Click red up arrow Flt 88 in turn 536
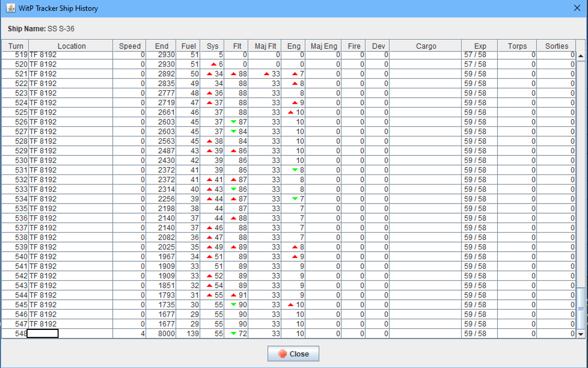 tap(233, 218)
